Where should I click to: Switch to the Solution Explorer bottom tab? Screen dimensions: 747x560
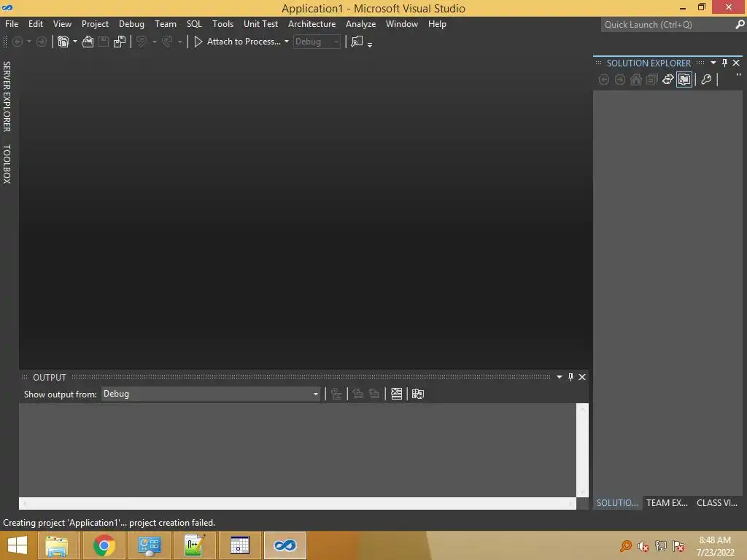point(617,503)
